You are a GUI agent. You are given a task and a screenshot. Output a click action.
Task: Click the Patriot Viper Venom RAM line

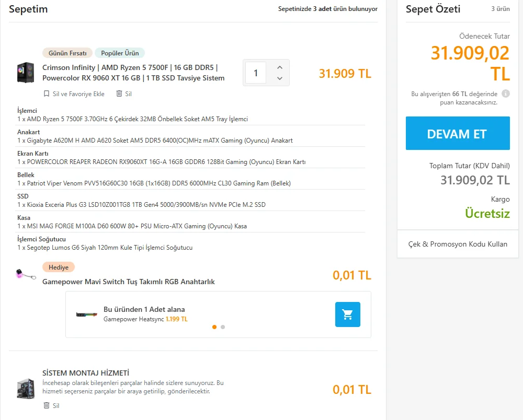pos(154,183)
